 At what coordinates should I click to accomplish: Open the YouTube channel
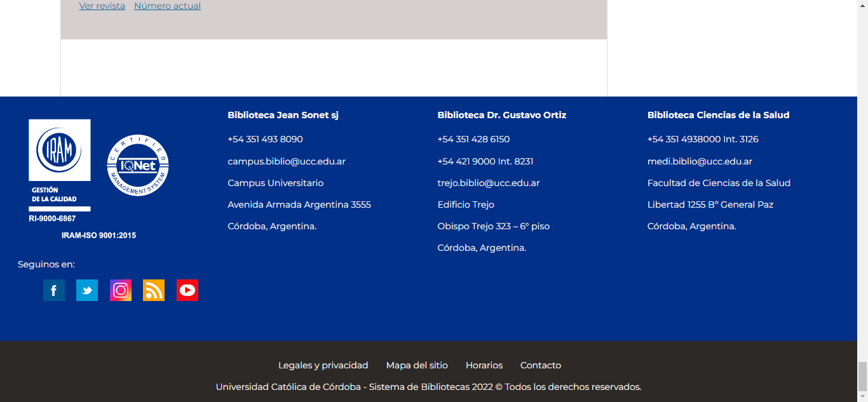coord(187,290)
